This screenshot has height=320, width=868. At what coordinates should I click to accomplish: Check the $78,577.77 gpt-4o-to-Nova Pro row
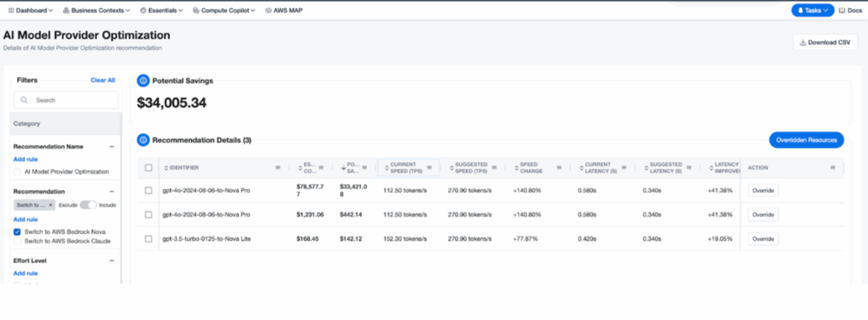148,191
